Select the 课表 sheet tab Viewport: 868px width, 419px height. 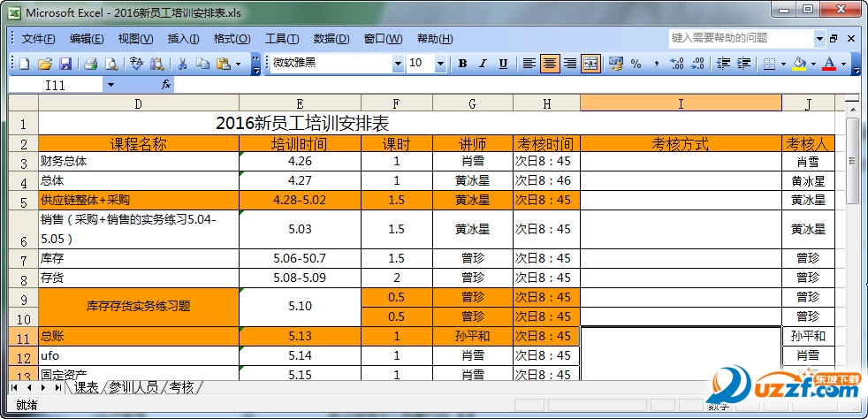click(x=87, y=387)
